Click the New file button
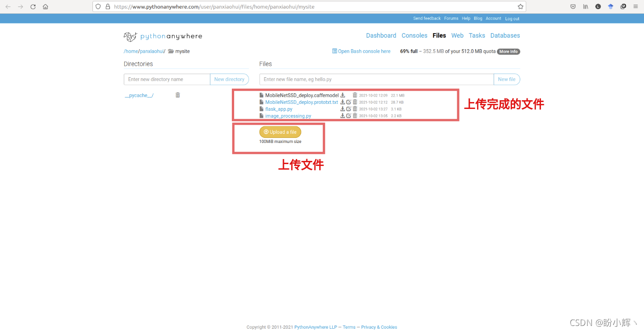The width and height of the screenshot is (644, 331). (x=506, y=80)
